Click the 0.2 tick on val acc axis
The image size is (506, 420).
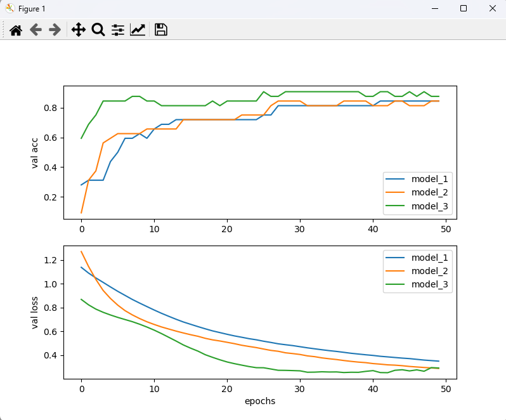coord(50,197)
